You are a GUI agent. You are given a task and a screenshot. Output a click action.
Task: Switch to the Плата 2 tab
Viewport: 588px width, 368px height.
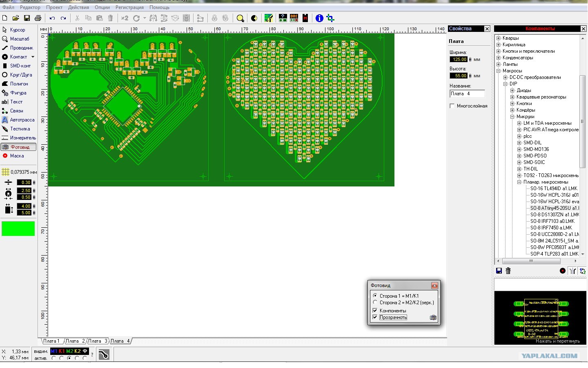75,341
